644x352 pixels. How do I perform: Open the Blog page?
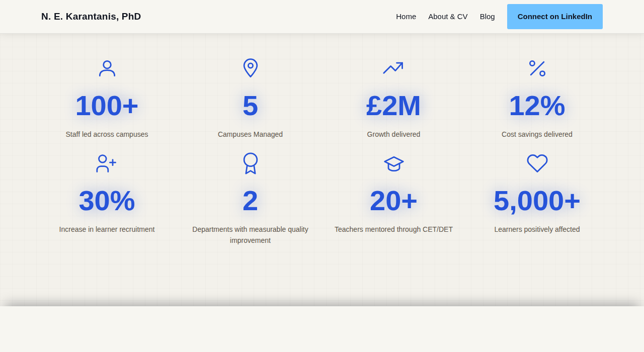coord(487,17)
